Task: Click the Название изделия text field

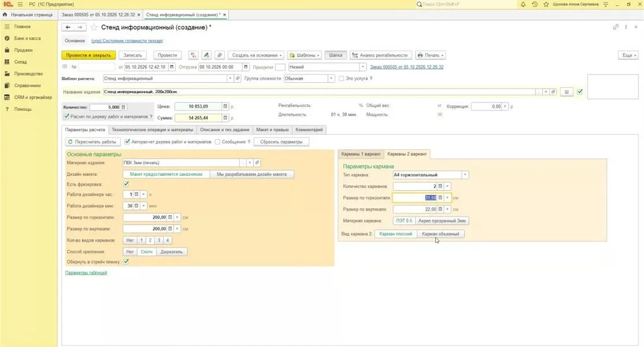Action: [320, 92]
